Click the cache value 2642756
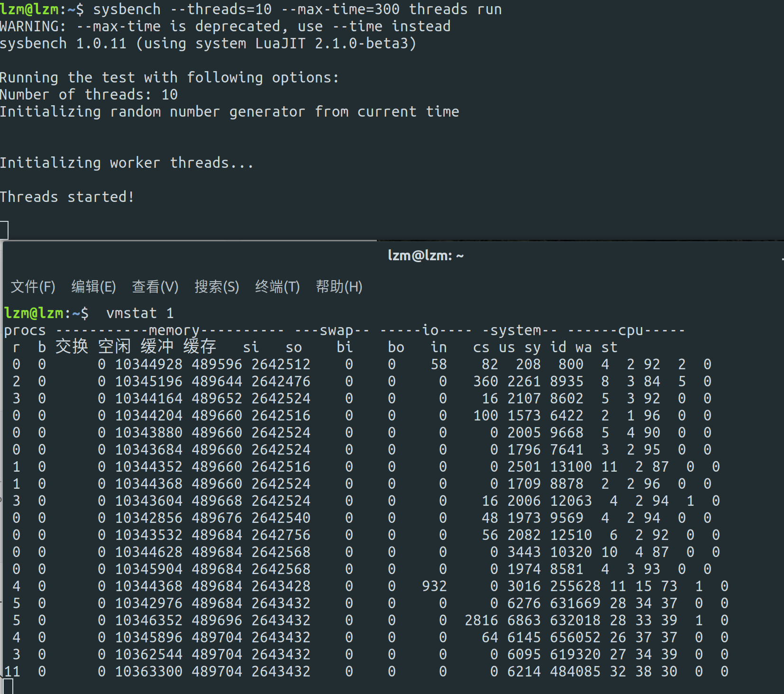The height and width of the screenshot is (694, 784). coord(281,535)
